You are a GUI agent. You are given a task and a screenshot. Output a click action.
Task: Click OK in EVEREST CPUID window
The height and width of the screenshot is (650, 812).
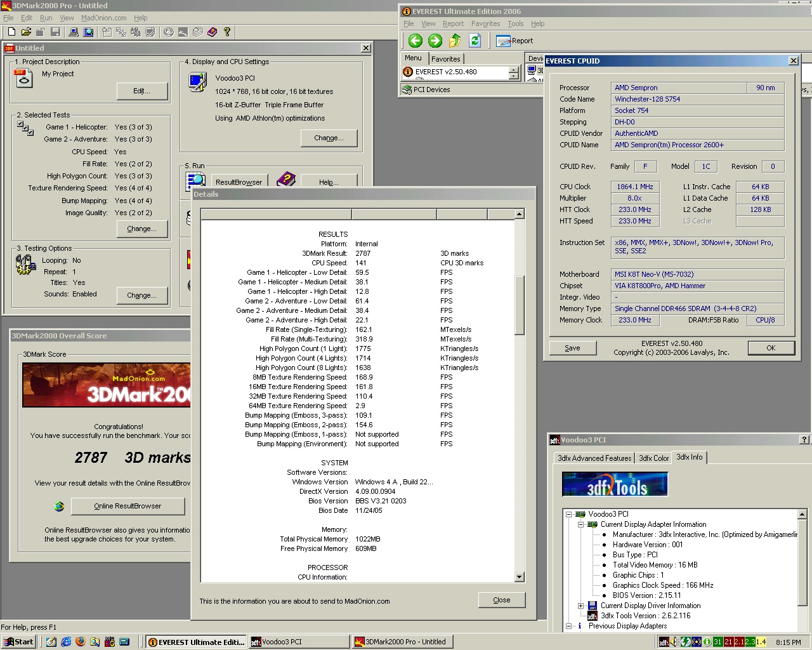(771, 348)
